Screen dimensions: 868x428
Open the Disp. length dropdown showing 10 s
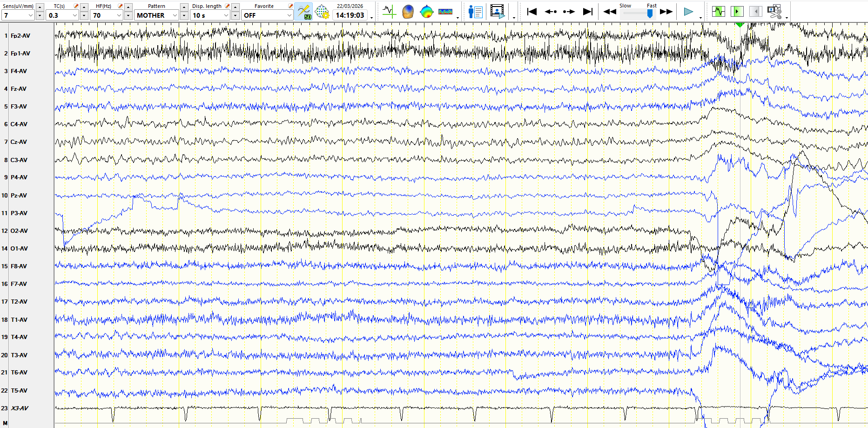210,15
